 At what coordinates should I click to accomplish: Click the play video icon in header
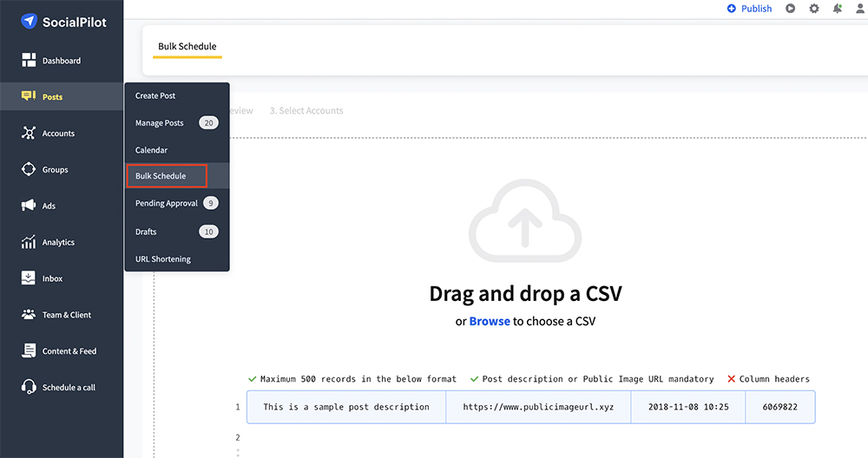point(791,9)
